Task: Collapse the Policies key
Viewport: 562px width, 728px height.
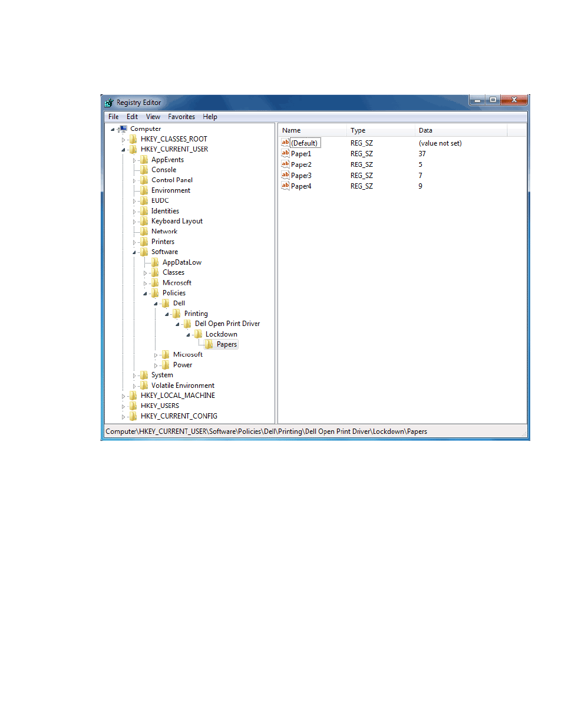Action: 145,294
